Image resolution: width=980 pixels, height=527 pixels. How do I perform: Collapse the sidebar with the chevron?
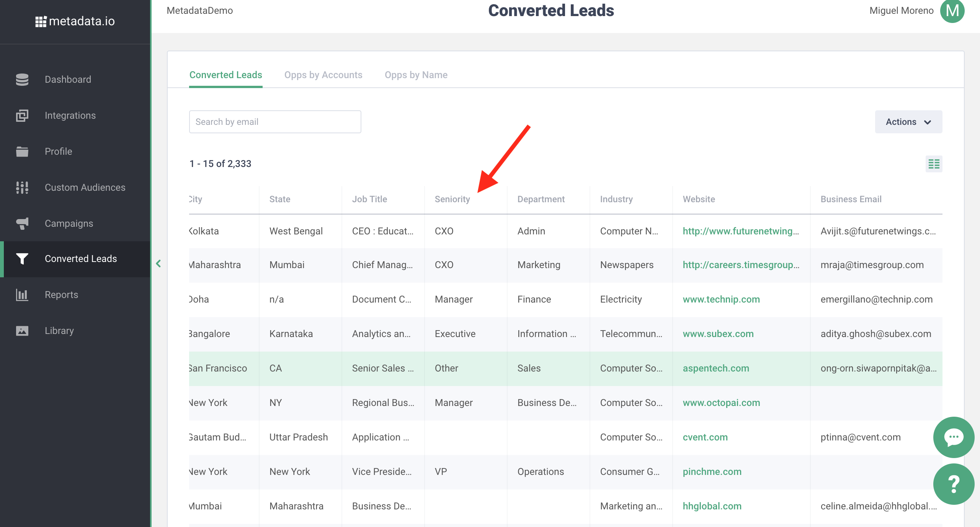pos(158,263)
